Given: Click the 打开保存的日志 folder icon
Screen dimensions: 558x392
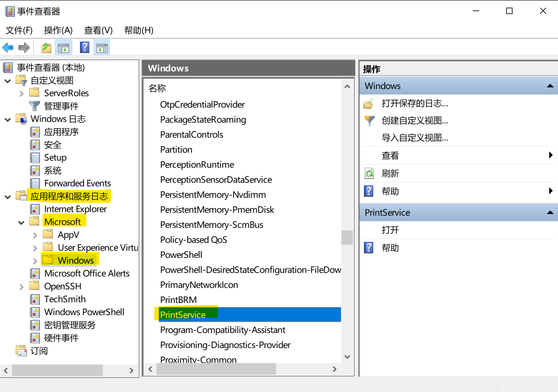Looking at the screenshot, I should pos(369,104).
